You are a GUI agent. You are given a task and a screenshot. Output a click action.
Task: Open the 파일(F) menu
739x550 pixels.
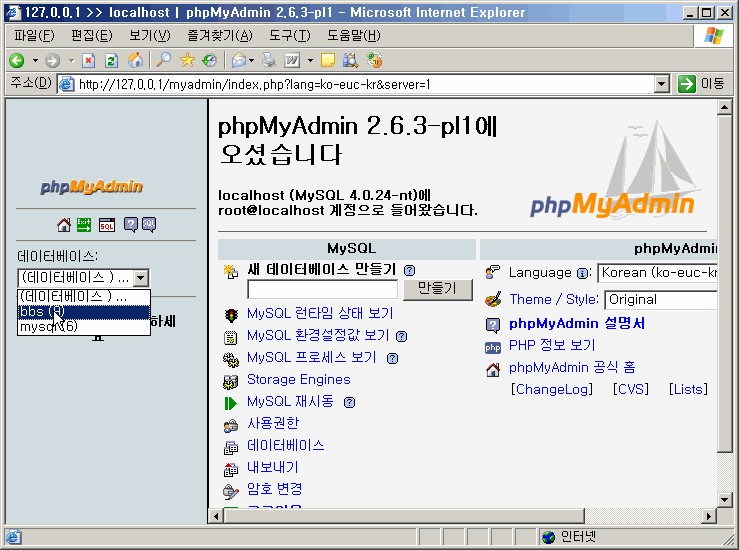(x=34, y=35)
